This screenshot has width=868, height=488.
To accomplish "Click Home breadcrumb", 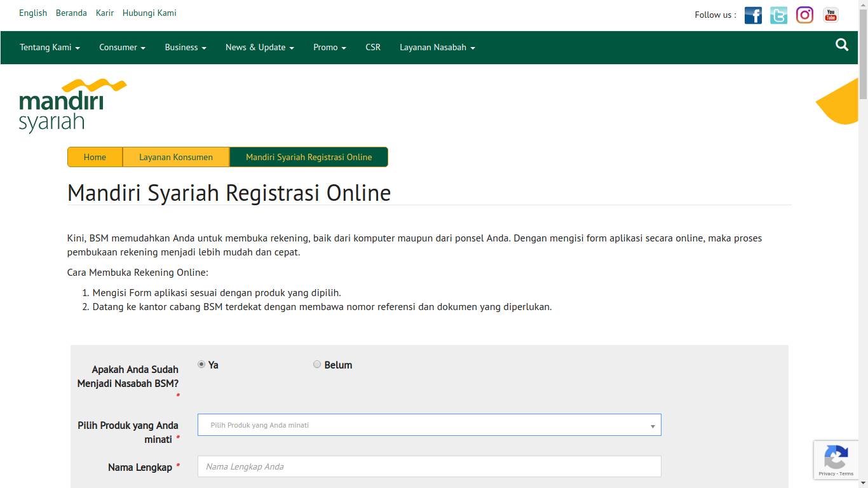I will [x=95, y=157].
